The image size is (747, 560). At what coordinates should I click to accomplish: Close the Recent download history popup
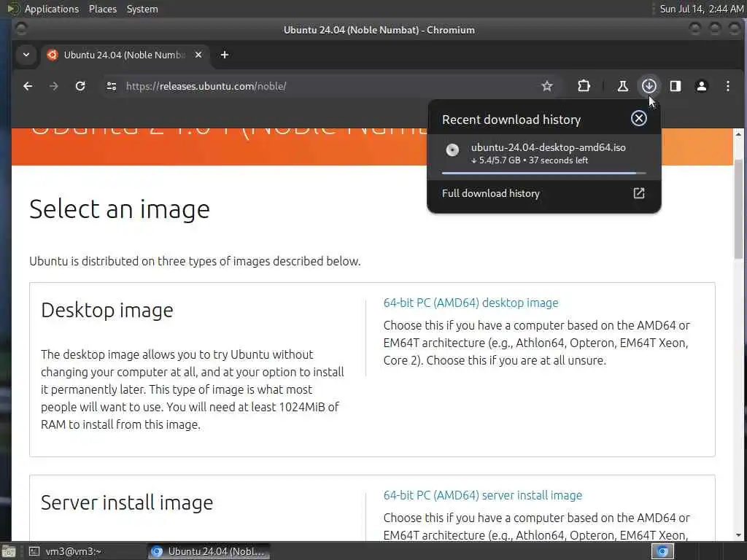(638, 118)
